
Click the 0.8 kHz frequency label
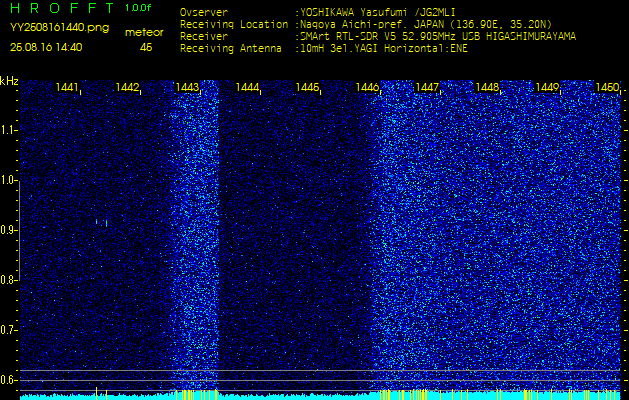tap(7, 280)
